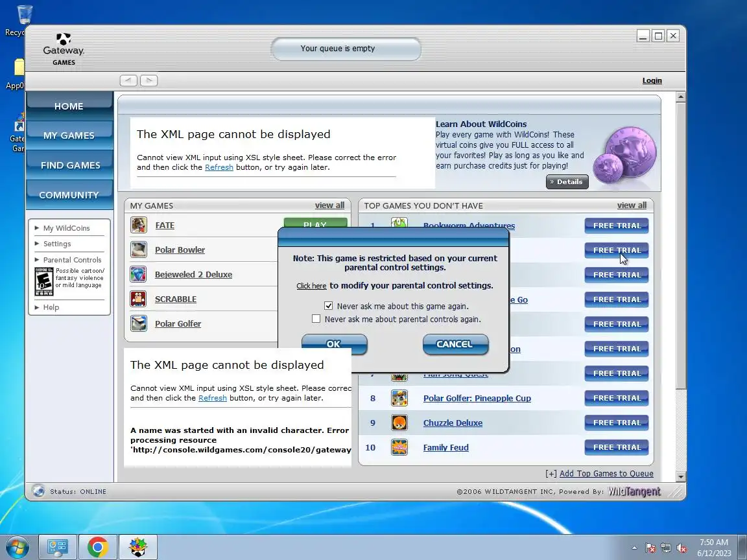Open the Recycle Bin desktop icon
747x560 pixels.
point(23,21)
